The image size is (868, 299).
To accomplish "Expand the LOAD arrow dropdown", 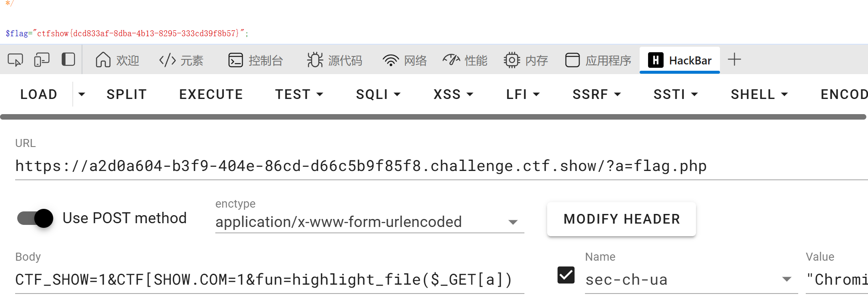I will 82,94.
